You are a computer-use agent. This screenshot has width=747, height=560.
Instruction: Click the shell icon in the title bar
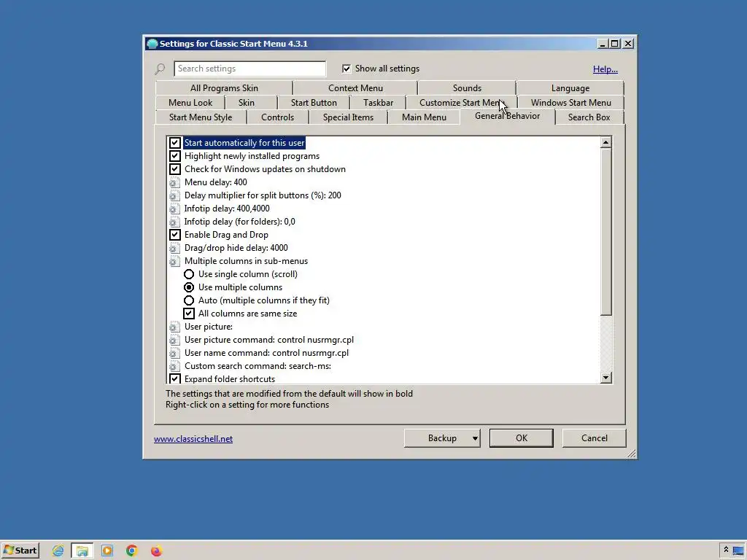coord(152,44)
